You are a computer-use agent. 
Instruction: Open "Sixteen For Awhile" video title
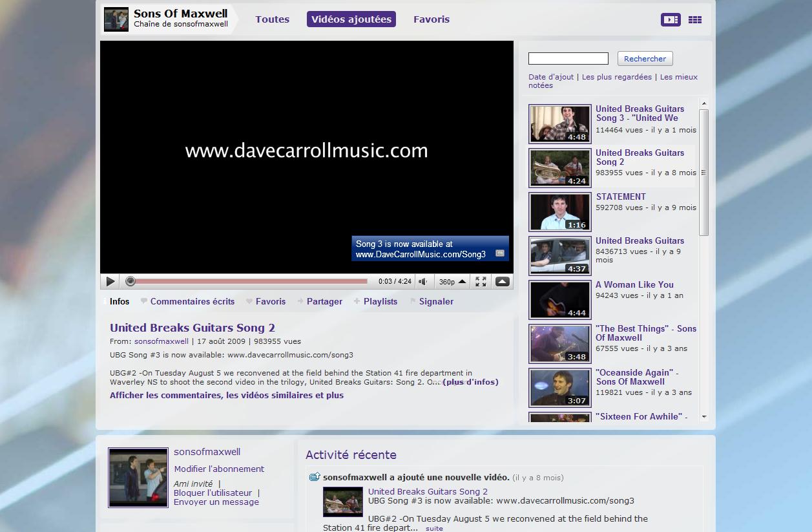(x=641, y=416)
